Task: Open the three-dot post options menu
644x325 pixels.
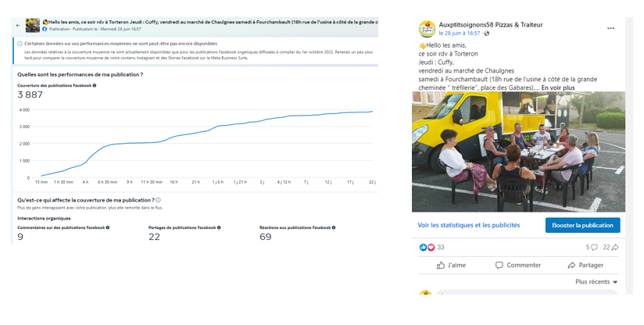Action: coord(610,28)
